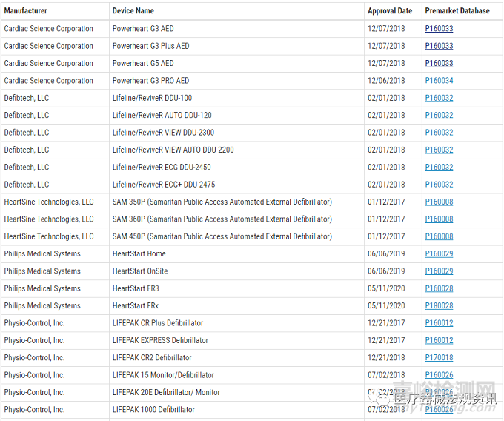Click P180028 link for HeartStart FRx
Image resolution: width=504 pixels, height=421 pixels.
(x=439, y=305)
